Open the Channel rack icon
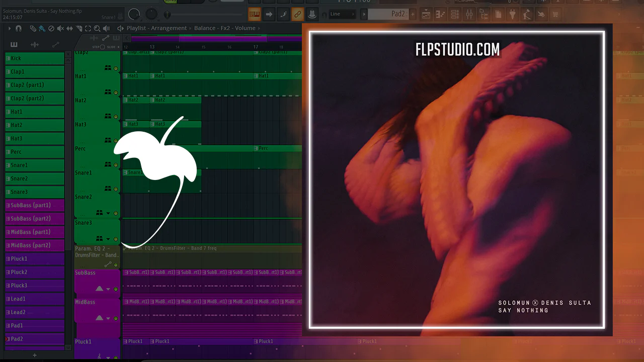 [x=455, y=14]
